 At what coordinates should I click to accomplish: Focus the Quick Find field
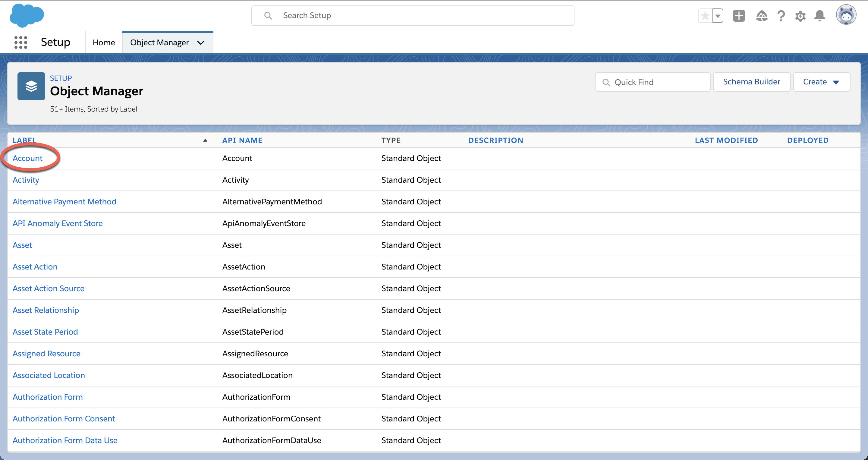(653, 82)
